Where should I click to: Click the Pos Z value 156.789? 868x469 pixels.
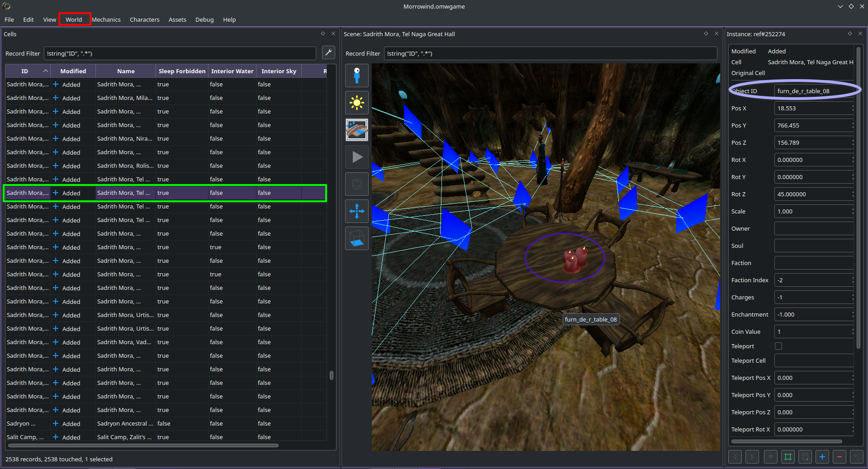(814, 142)
